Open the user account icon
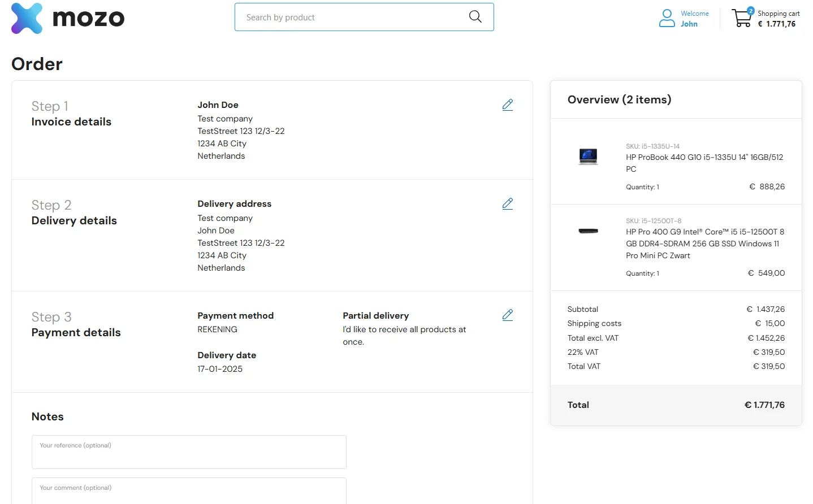The height and width of the screenshot is (504, 813). click(667, 18)
